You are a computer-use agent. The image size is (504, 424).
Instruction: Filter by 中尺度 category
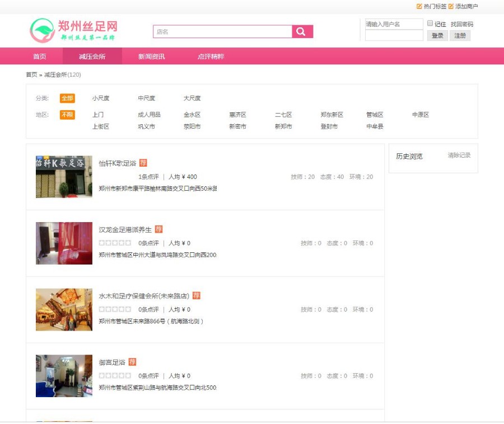tap(146, 98)
